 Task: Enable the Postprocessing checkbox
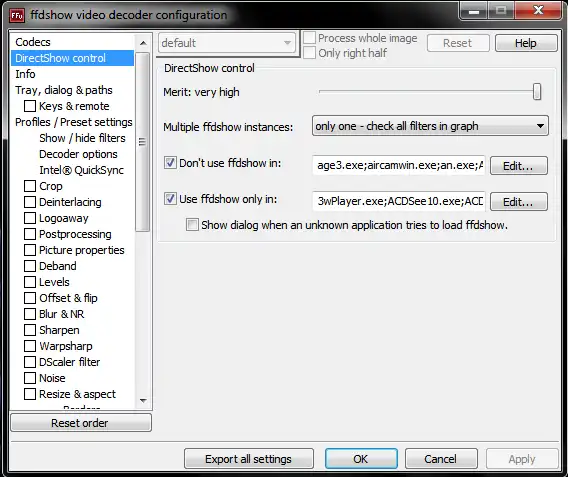30,234
